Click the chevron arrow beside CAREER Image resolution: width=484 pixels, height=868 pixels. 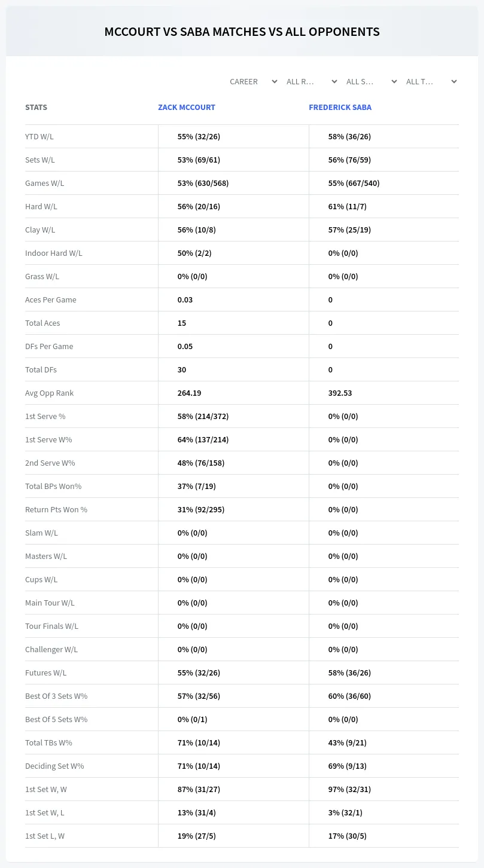tap(274, 81)
